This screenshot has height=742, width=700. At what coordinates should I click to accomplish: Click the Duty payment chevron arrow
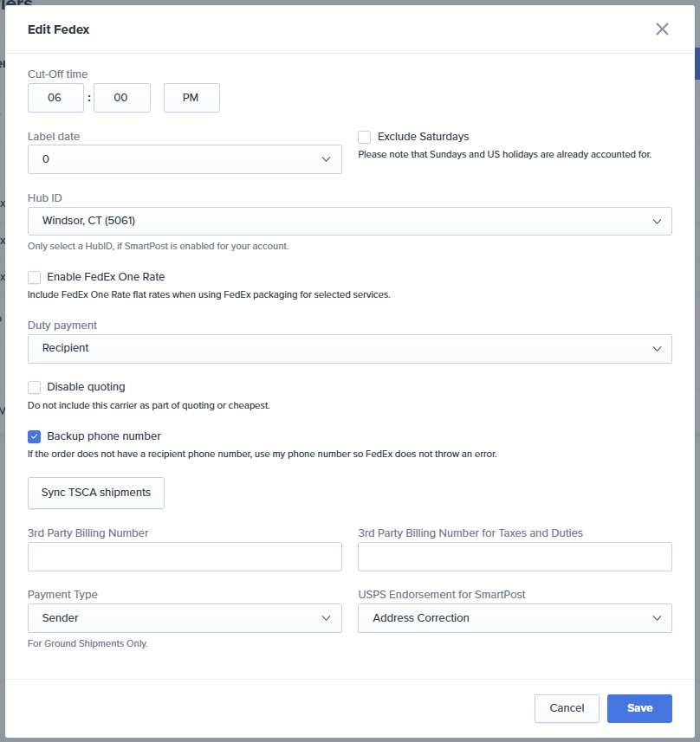click(x=657, y=348)
